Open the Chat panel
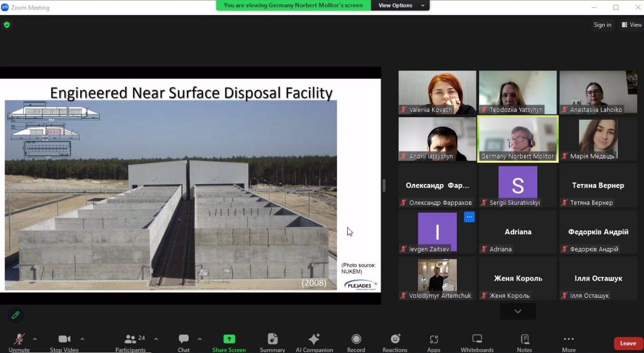Viewport: 644px width, 353px height. pyautogui.click(x=184, y=339)
